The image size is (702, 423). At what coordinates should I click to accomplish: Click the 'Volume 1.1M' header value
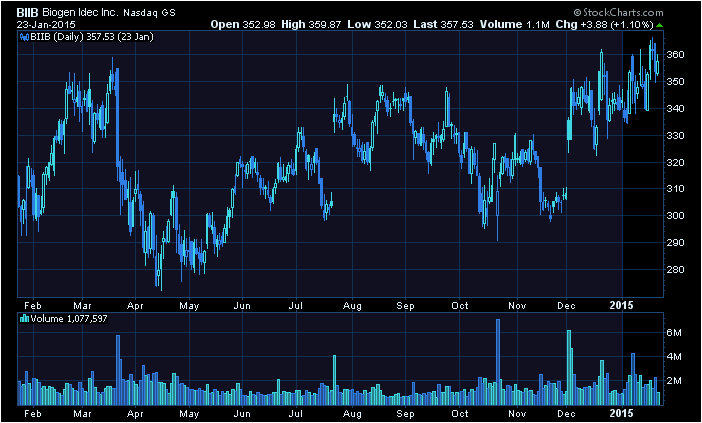point(514,25)
